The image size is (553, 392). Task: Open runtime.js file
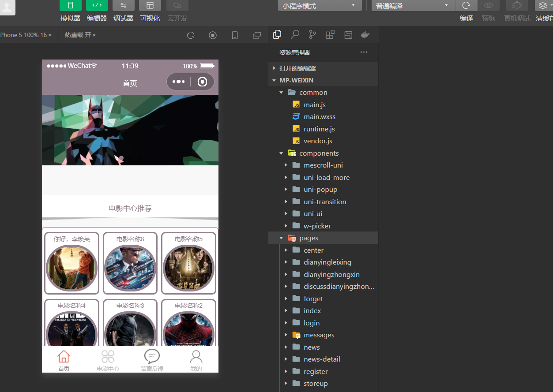[323, 129]
